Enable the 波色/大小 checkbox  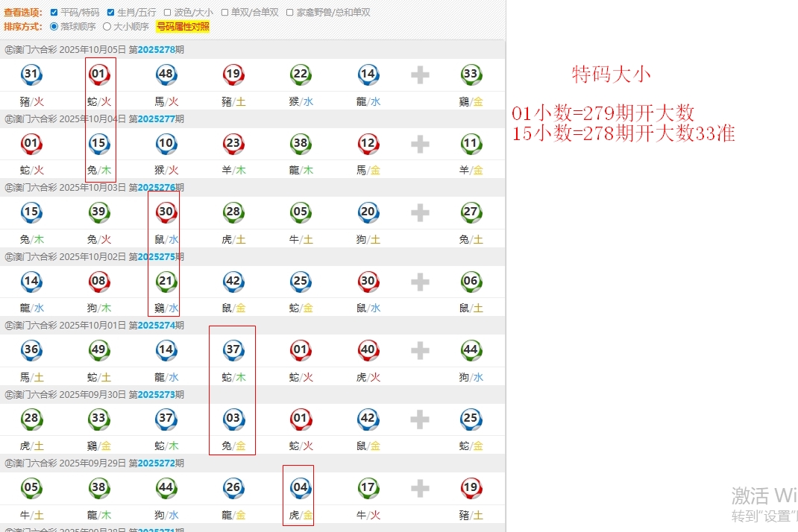(x=168, y=13)
